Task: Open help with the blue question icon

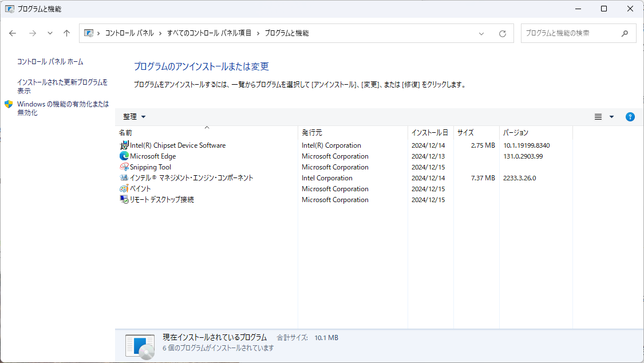Action: (x=630, y=117)
